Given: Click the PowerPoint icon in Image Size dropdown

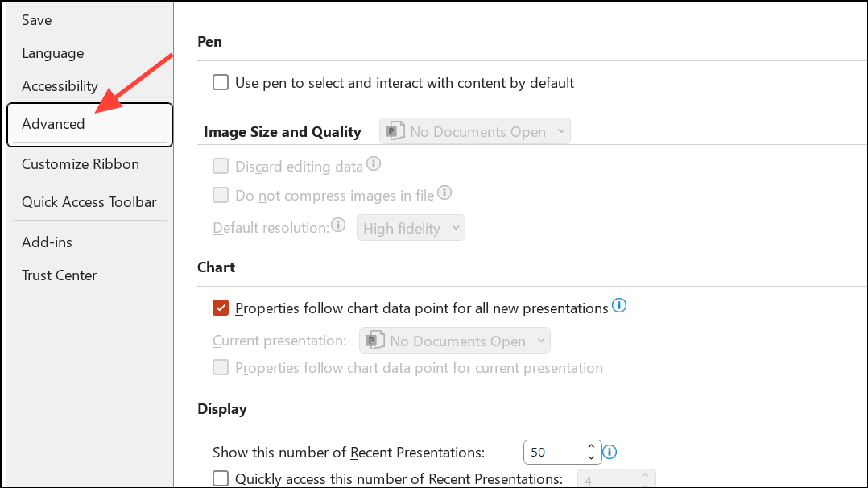Looking at the screenshot, I should (x=395, y=130).
